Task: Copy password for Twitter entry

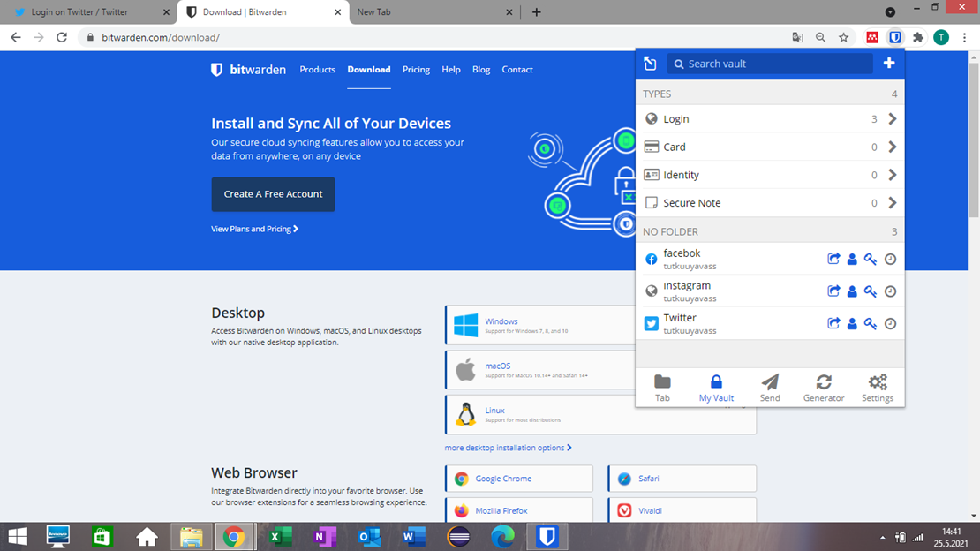Action: 870,323
